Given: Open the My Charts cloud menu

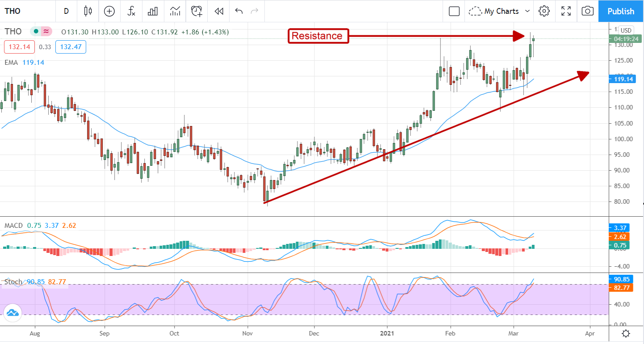Looking at the screenshot, I should 500,11.
